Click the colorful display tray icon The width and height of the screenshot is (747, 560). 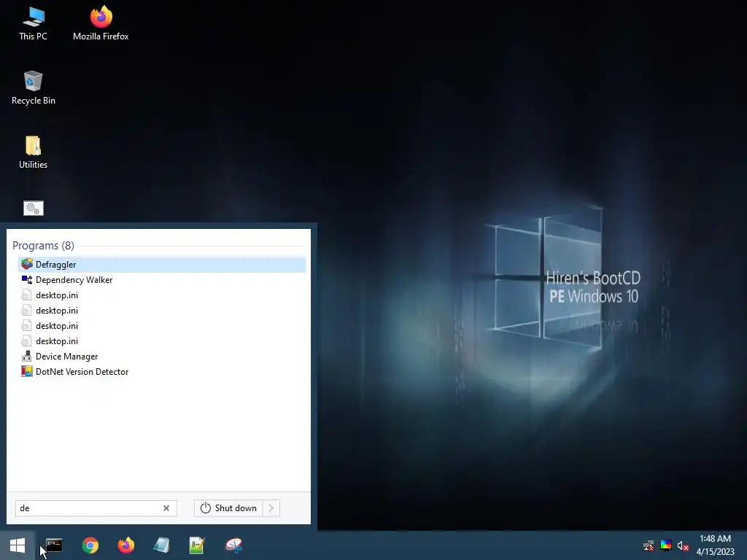666,545
